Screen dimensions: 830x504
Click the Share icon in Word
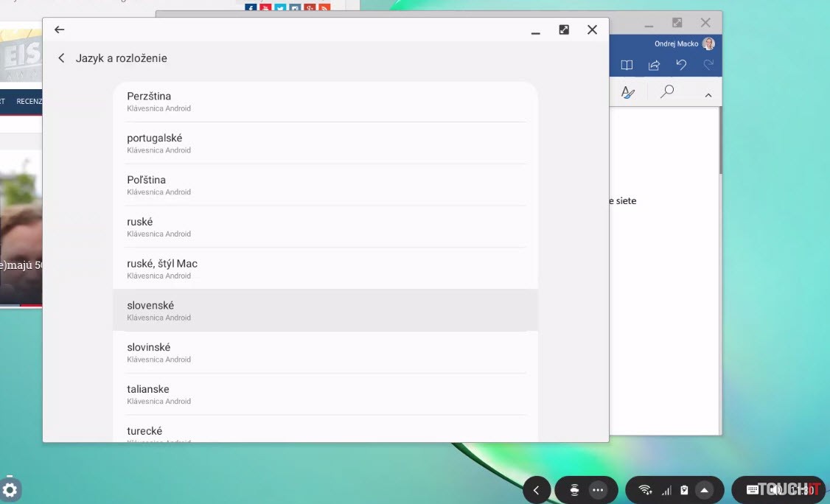pos(654,65)
